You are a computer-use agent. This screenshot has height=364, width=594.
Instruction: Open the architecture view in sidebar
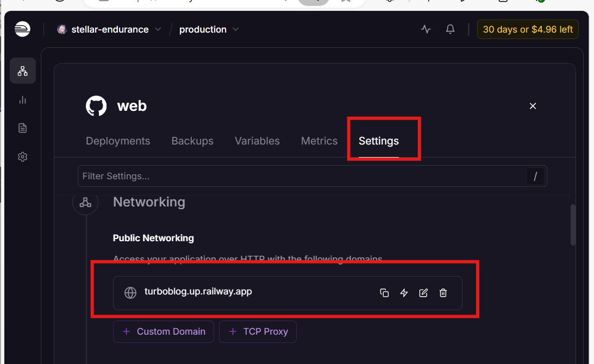coord(23,71)
